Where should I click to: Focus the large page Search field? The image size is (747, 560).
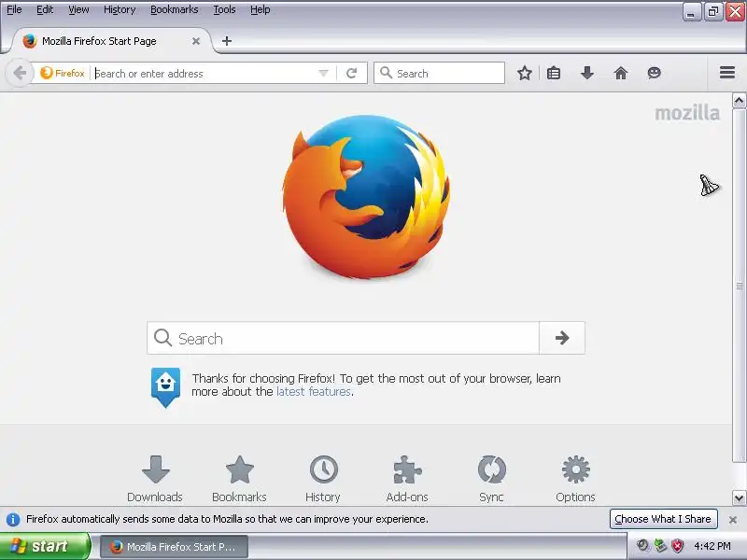pos(343,338)
